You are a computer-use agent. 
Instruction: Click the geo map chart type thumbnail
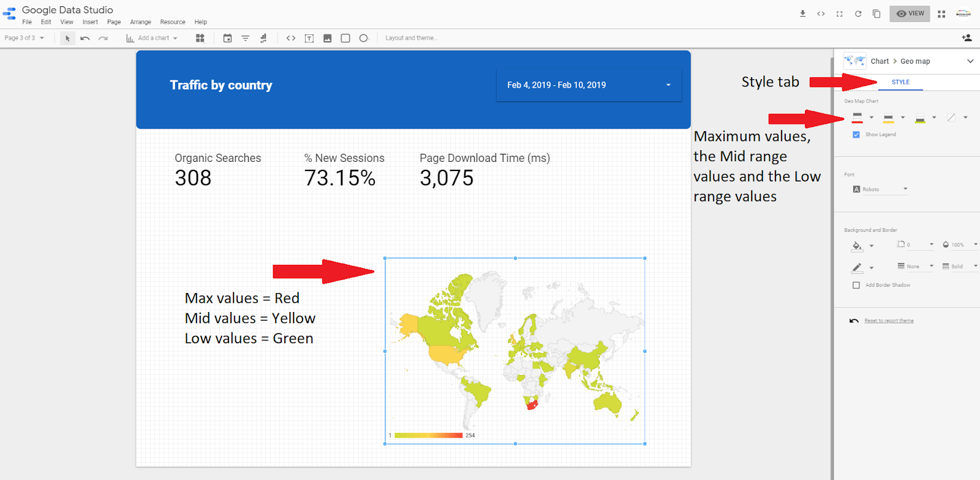tap(855, 61)
